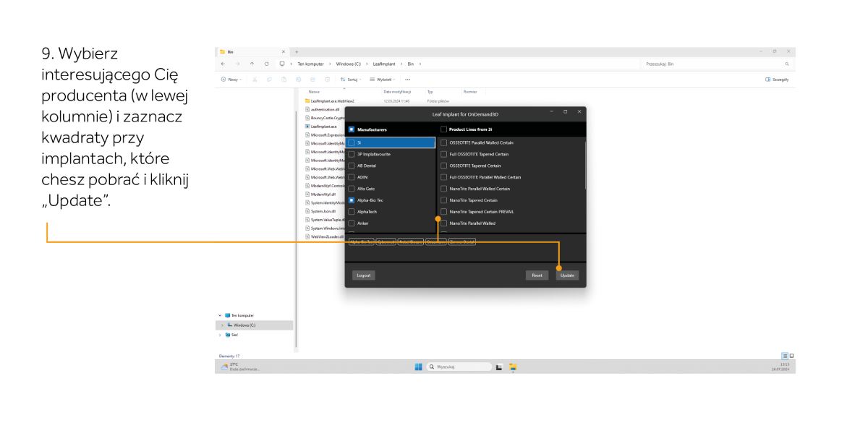The width and height of the screenshot is (868, 423).
Task: Check NanoTite Tapered Certain PREVAIL
Action: (443, 212)
